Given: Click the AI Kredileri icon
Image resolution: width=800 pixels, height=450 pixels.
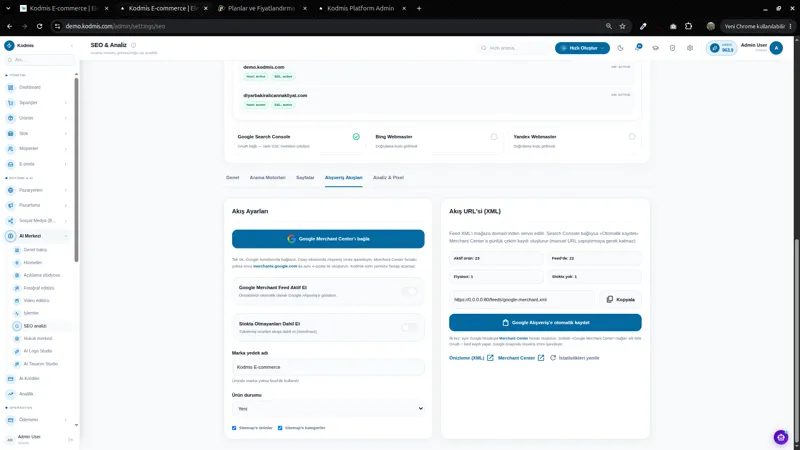Looking at the screenshot, I should 11,379.
